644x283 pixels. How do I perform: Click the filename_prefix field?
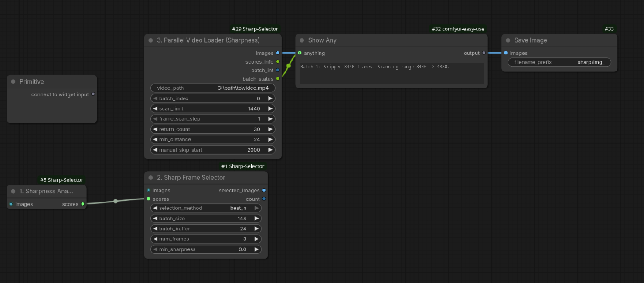click(x=559, y=62)
